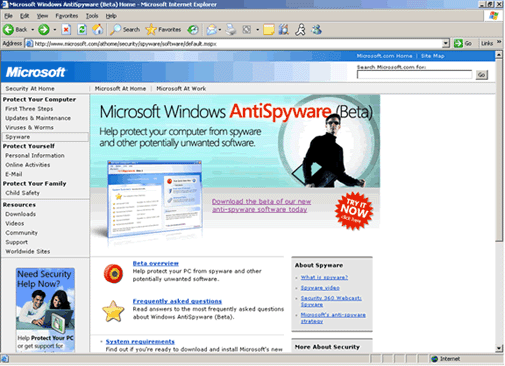Image resolution: width=505 pixels, height=366 pixels.
Task: Click the URL in the address bar
Action: pyautogui.click(x=125, y=44)
